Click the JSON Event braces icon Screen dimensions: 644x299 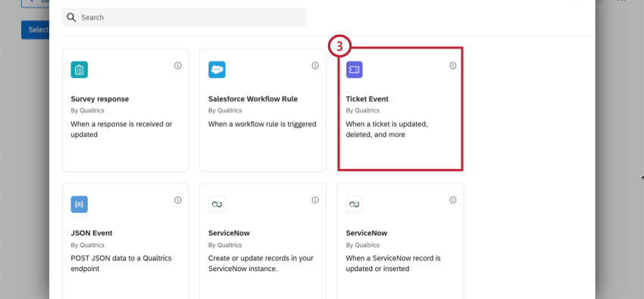click(80, 204)
